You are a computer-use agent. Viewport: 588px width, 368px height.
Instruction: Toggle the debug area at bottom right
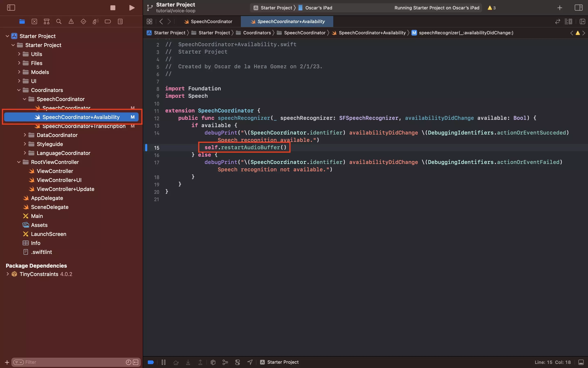tap(581, 362)
